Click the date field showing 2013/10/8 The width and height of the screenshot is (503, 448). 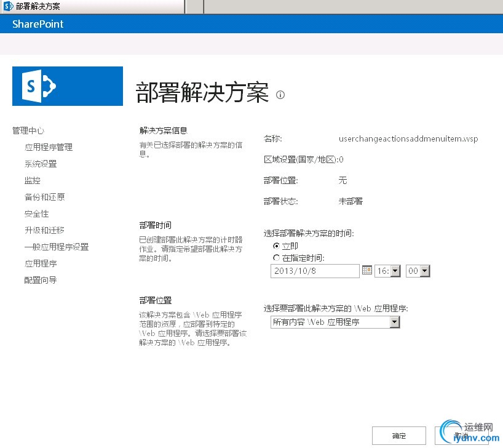point(315,271)
